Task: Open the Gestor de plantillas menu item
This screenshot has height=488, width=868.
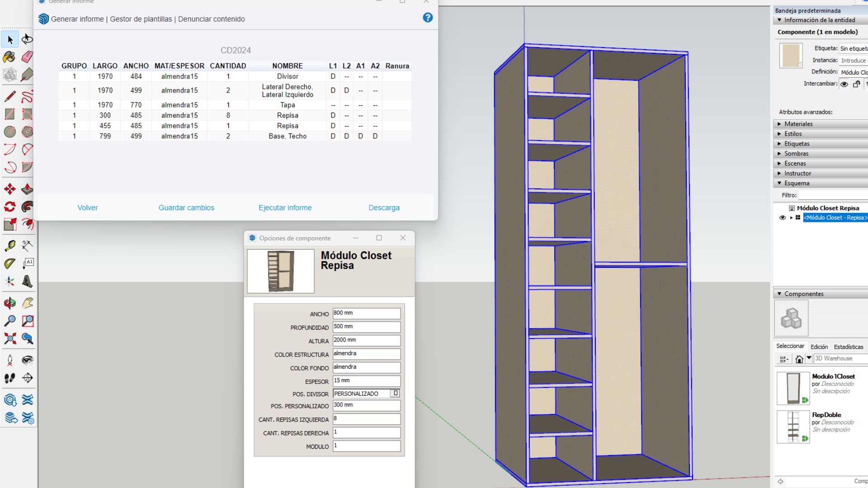Action: [142, 19]
